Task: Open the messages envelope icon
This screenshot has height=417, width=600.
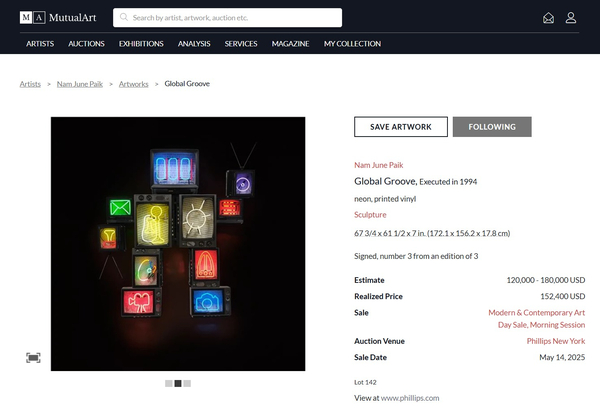Action: point(548,17)
